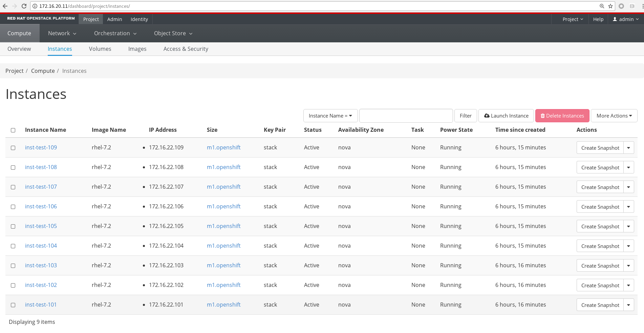Open Instance Name filter dropdown
Viewport: 644px width, 333px height.
(x=330, y=116)
